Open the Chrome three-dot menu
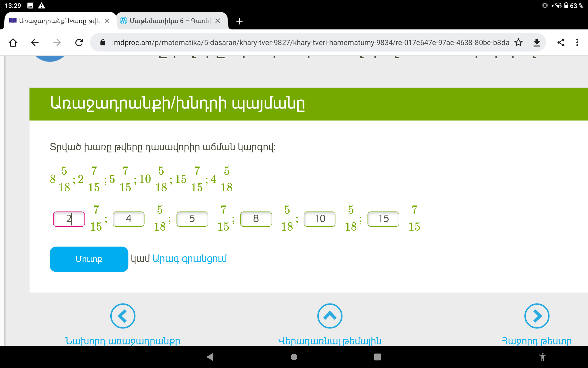This screenshot has height=368, width=588. tap(577, 42)
